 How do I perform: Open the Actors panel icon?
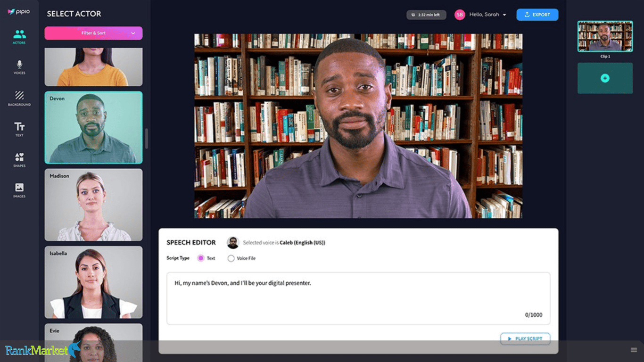(19, 34)
